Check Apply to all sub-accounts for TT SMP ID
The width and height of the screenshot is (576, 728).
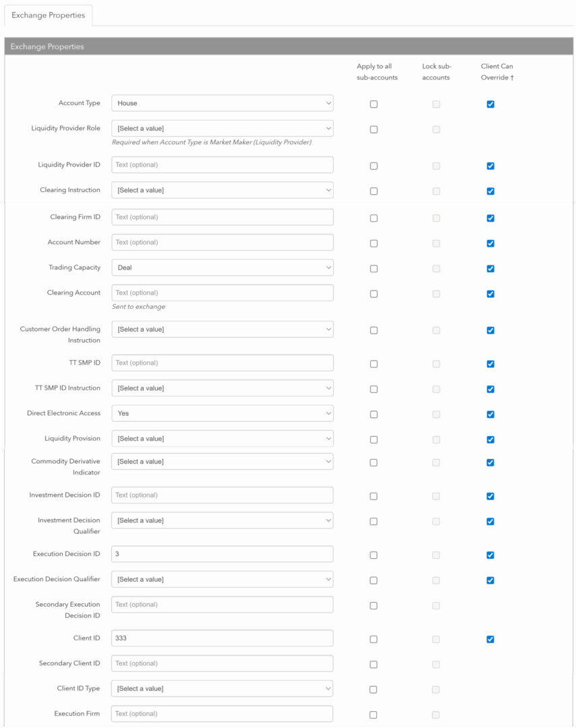tap(374, 364)
